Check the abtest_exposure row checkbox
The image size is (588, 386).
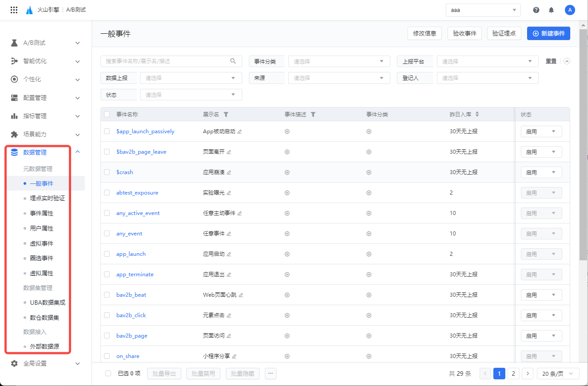(107, 192)
